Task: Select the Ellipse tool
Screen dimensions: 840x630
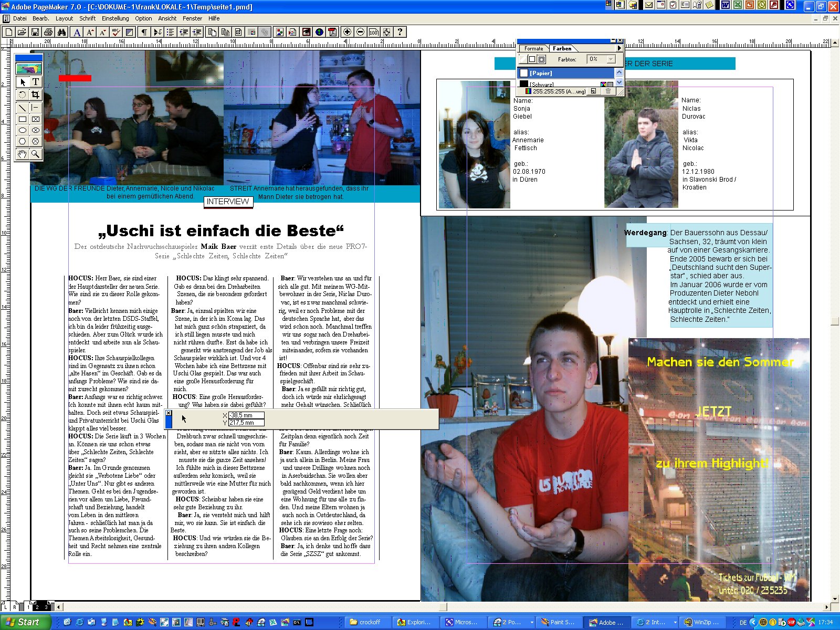Action: [x=23, y=130]
